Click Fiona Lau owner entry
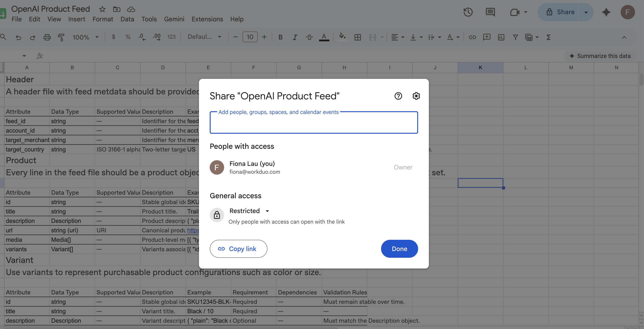This screenshot has width=644, height=329. pyautogui.click(x=314, y=167)
